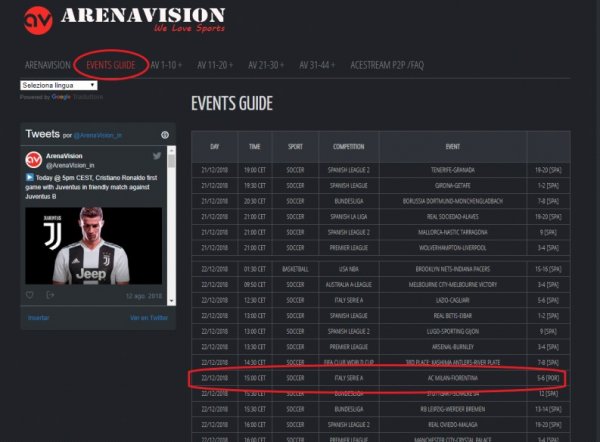Screen dimensions: 600x442
Task: Expand the AV 1-10 + menu
Action: tap(168, 64)
